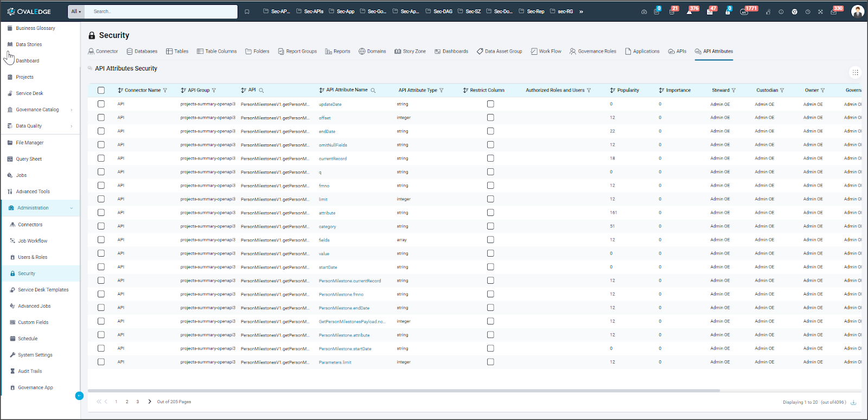This screenshot has width=868, height=420.
Task: Sort by Importance column
Action: pyautogui.click(x=661, y=91)
